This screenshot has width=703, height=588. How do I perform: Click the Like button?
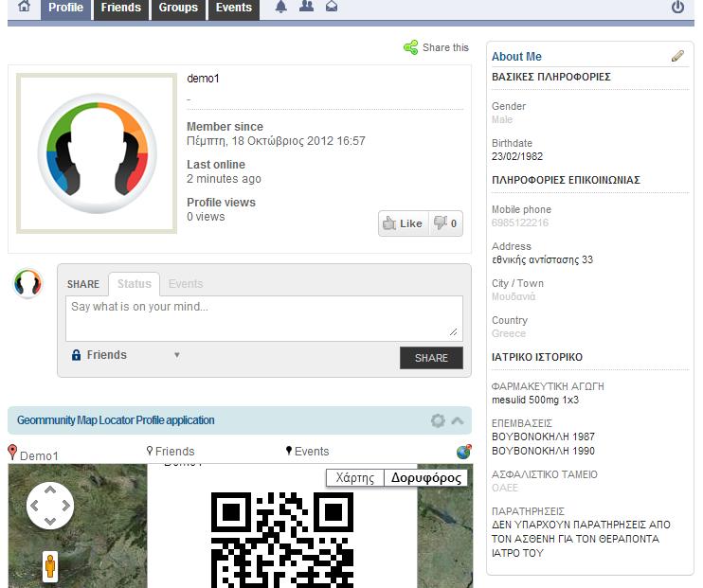pyautogui.click(x=403, y=223)
